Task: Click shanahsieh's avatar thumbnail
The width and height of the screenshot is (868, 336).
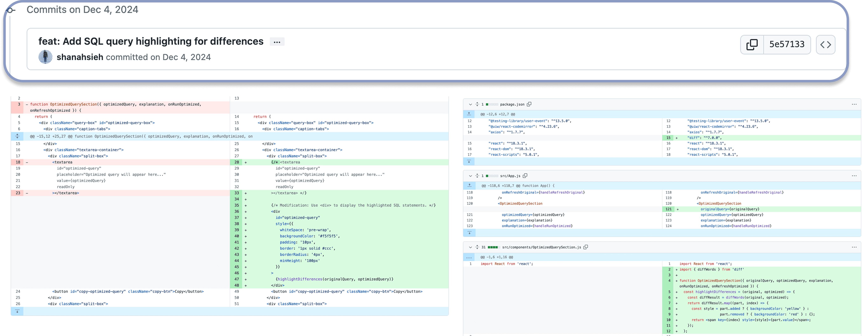Action: [x=45, y=57]
